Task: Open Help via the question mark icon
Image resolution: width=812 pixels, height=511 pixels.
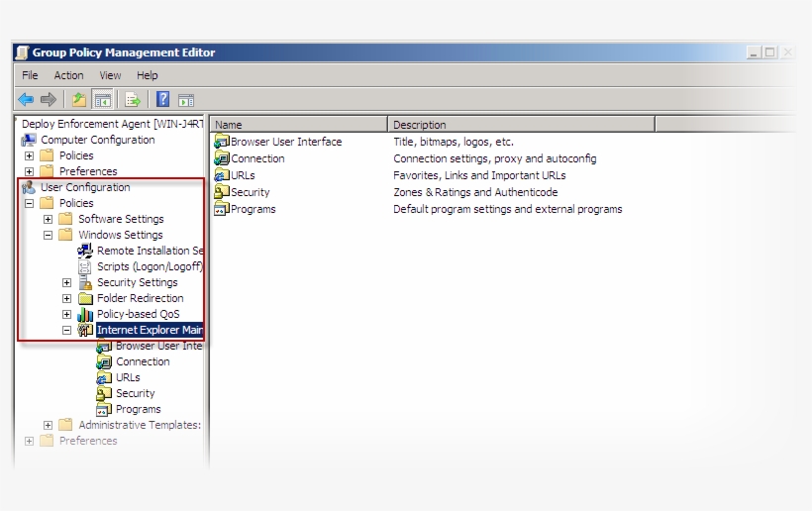Action: 163,99
